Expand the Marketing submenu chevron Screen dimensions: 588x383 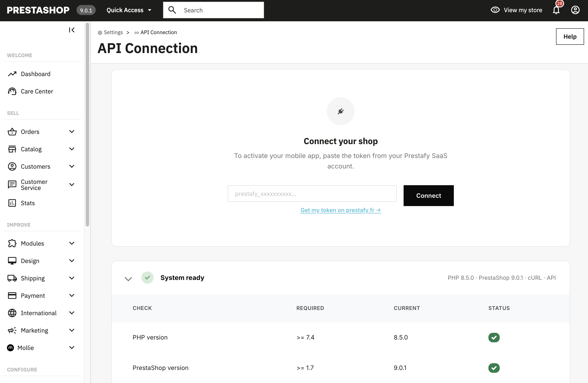(72, 330)
